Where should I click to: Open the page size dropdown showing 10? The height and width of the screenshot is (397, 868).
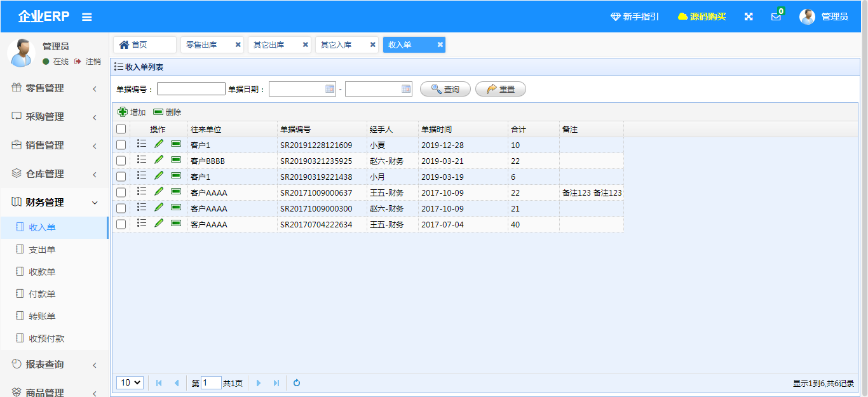click(x=130, y=382)
